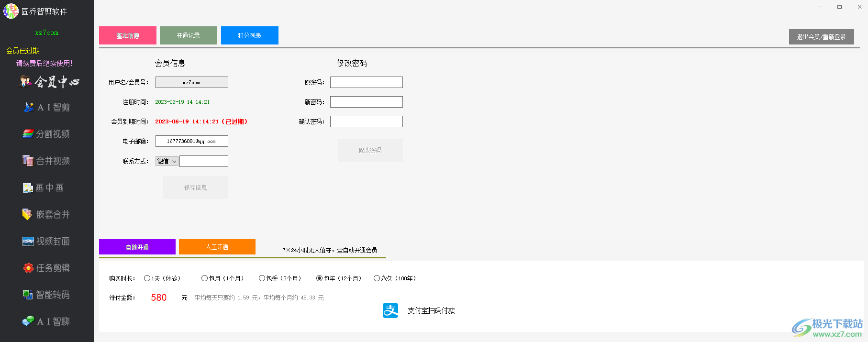Click 退出会员/重新登录 button
This screenshot has height=342, width=868.
[x=822, y=37]
